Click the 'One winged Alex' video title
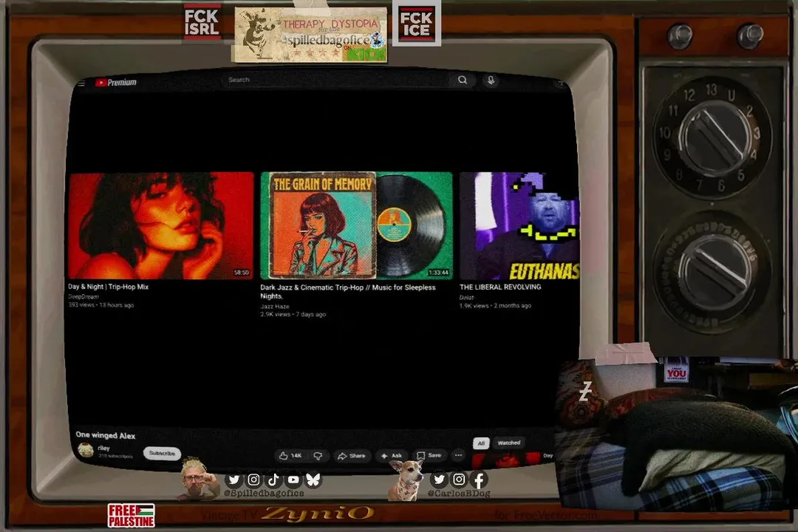 coord(106,435)
